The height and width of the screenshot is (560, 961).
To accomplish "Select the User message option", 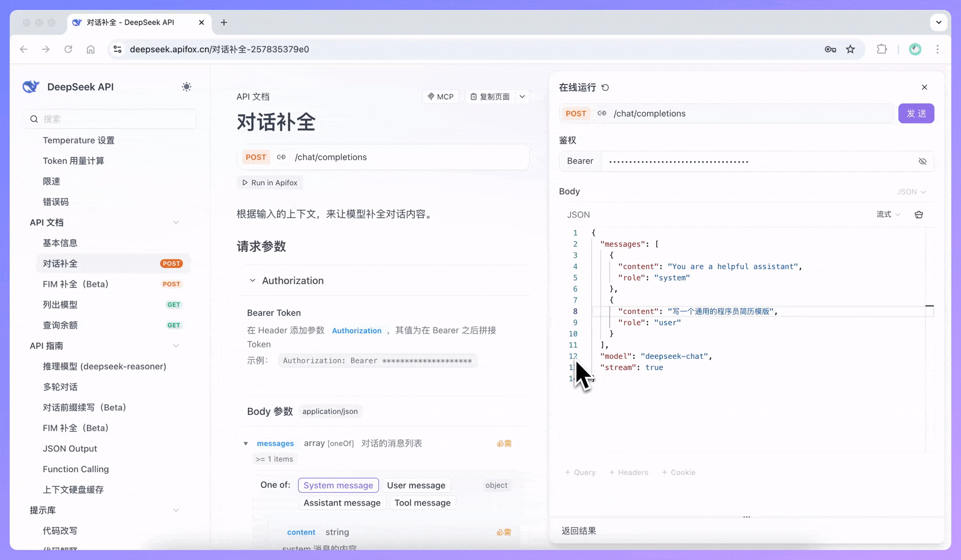I will click(x=416, y=485).
